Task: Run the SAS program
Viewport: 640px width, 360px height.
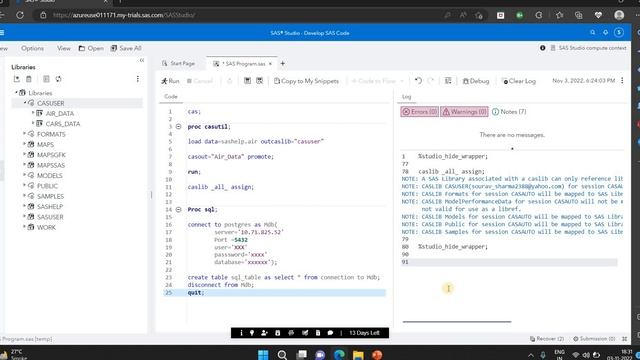Action: 170,81
